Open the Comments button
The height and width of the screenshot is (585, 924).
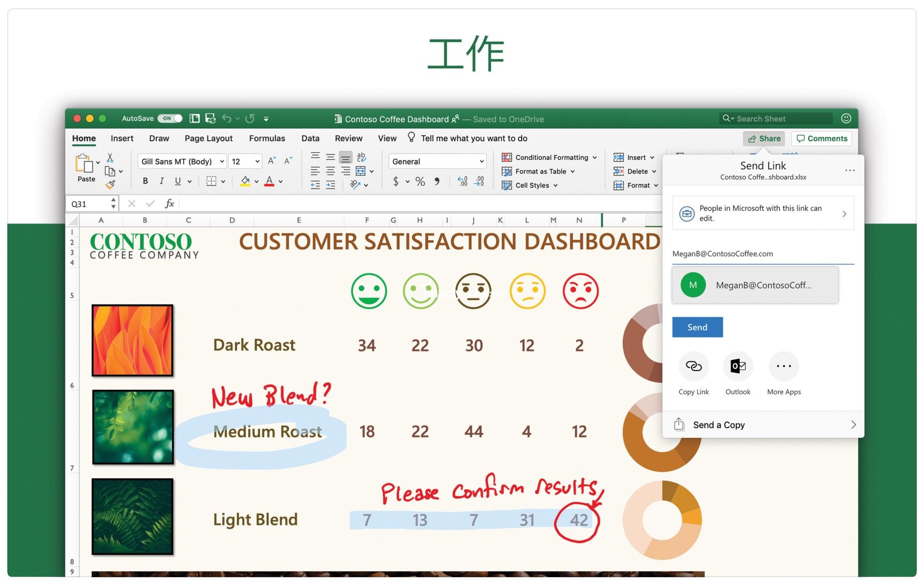tap(822, 138)
